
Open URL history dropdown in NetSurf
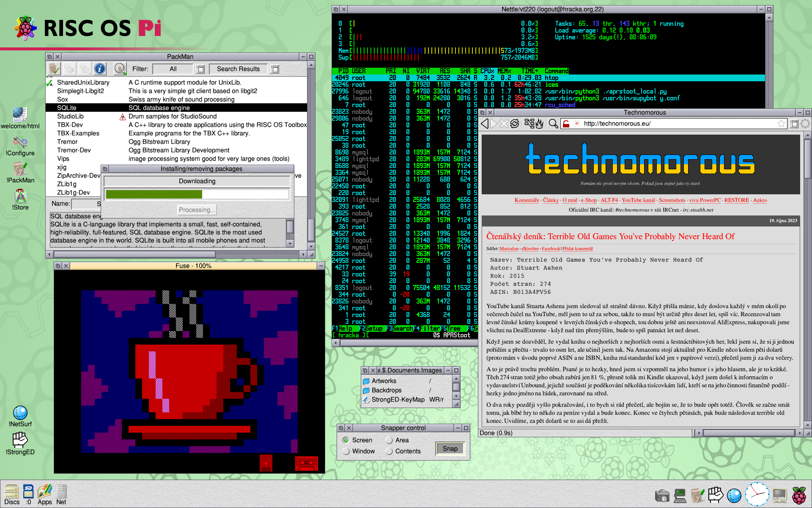click(794, 124)
